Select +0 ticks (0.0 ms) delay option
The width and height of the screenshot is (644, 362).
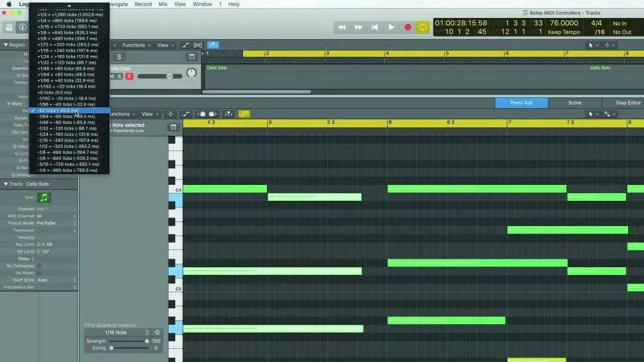(69, 92)
